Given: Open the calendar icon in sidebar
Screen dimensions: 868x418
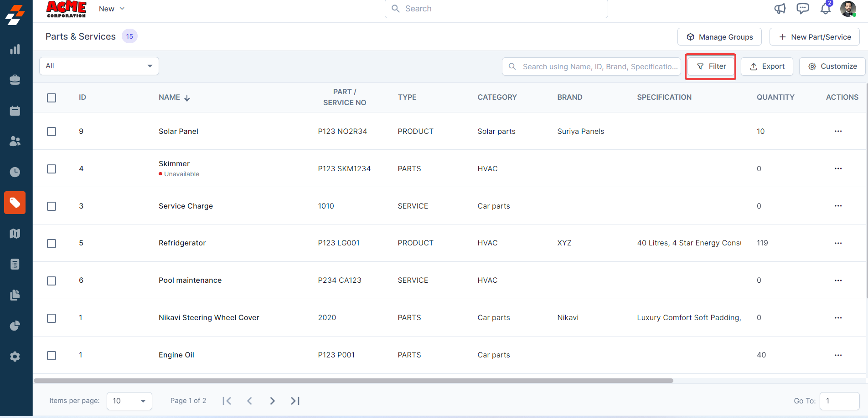Looking at the screenshot, I should tap(15, 111).
